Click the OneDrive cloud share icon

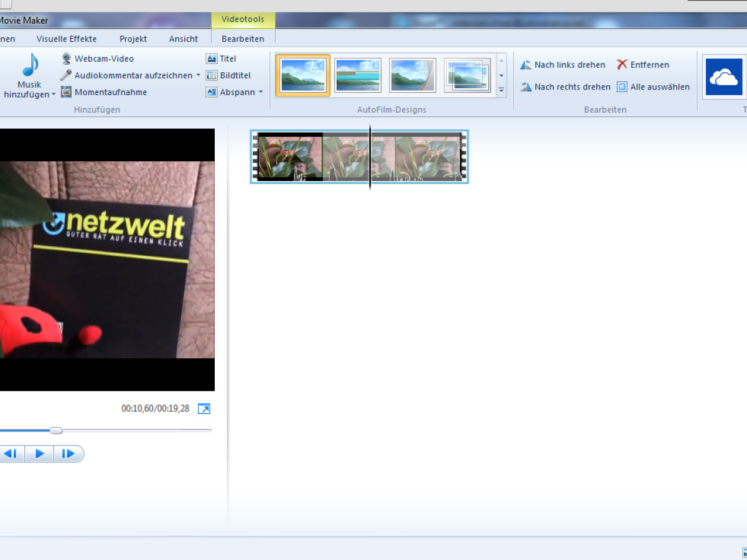723,77
